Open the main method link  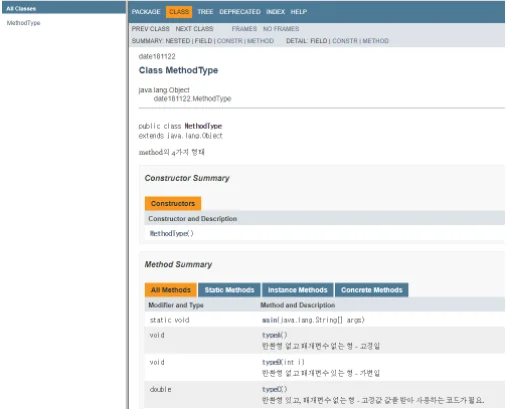pos(270,320)
